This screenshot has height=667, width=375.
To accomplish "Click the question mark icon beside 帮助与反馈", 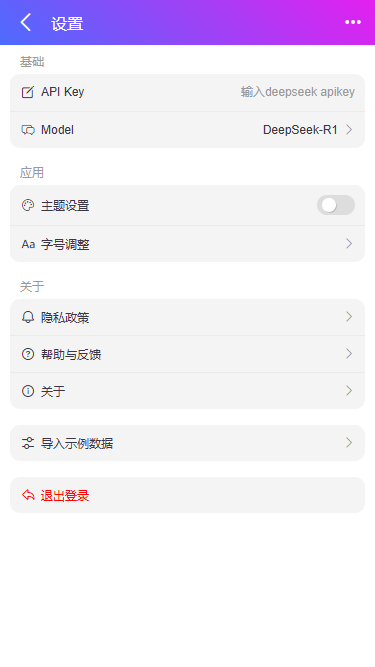I will click(x=28, y=354).
